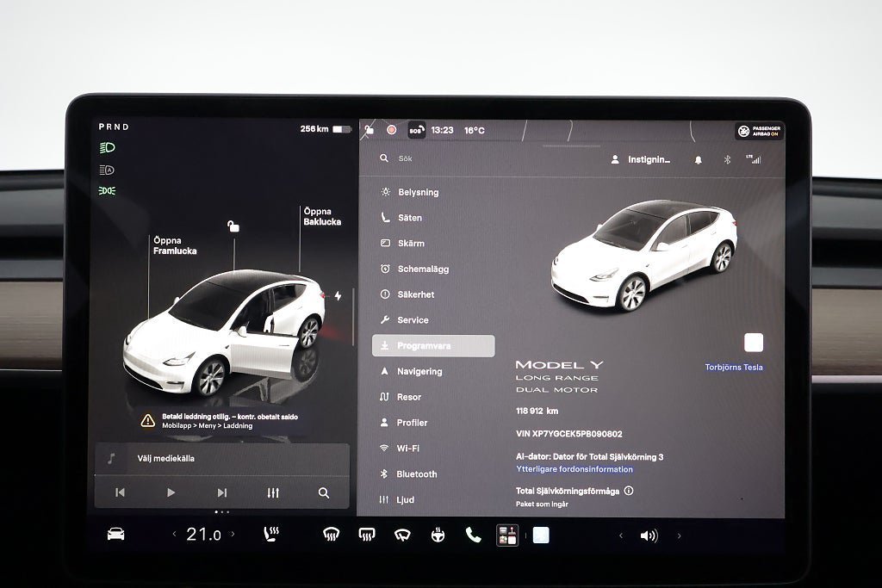Tap the VIN number text
The height and width of the screenshot is (588, 882).
point(568,434)
